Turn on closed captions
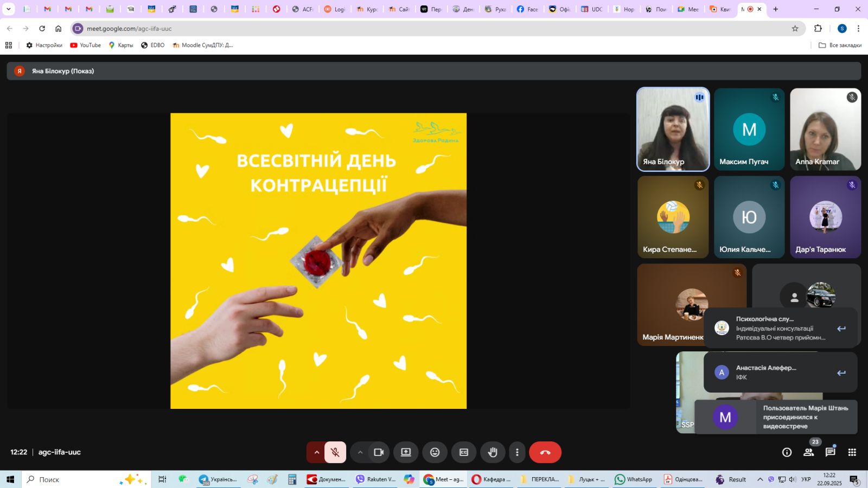 coord(464,452)
